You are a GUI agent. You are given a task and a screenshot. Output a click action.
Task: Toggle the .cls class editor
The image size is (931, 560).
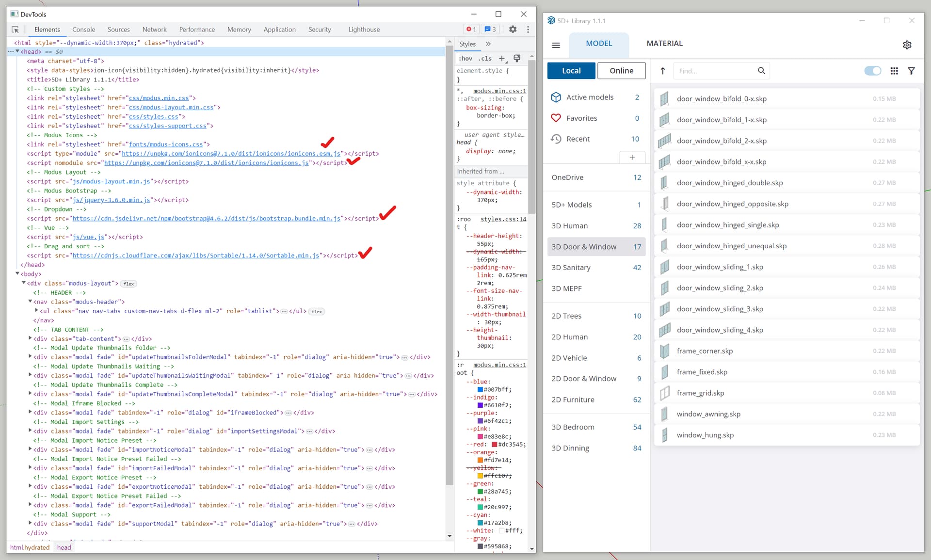[x=484, y=59]
